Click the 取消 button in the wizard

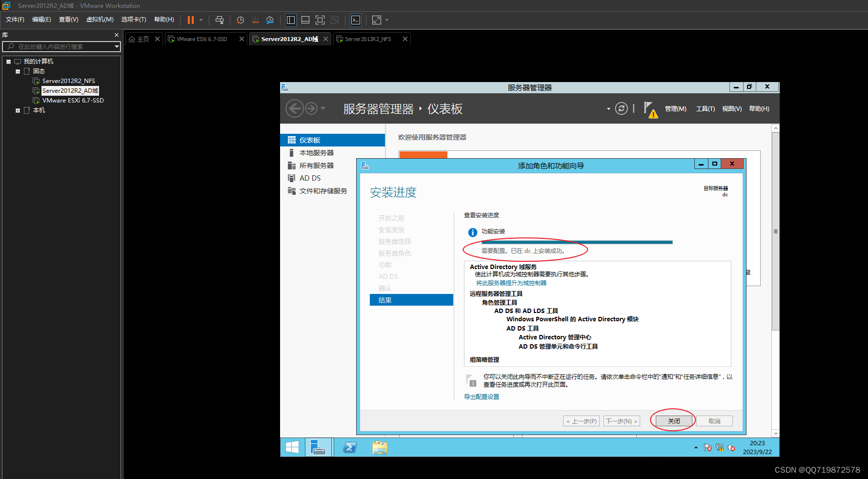coord(714,421)
